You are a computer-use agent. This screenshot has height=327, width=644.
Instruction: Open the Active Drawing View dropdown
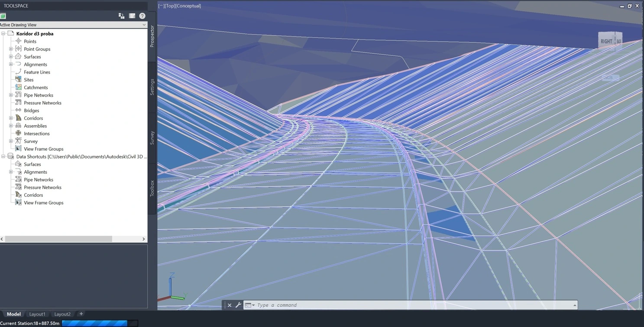[144, 25]
